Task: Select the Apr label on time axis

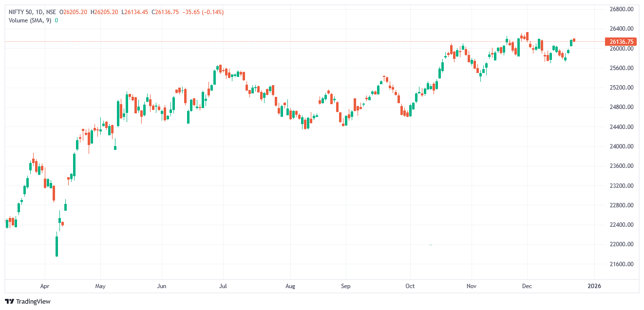Action: 45,286
